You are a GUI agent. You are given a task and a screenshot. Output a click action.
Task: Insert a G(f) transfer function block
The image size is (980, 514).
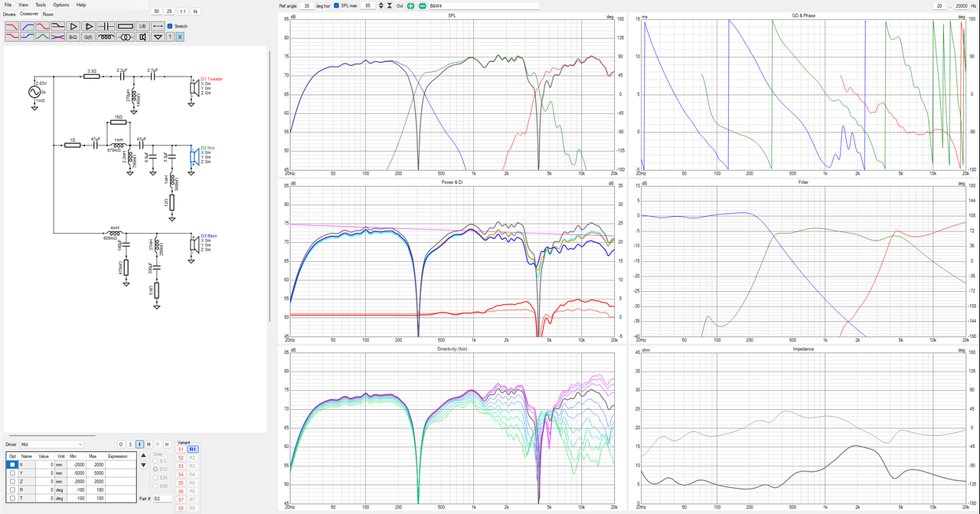click(x=90, y=36)
